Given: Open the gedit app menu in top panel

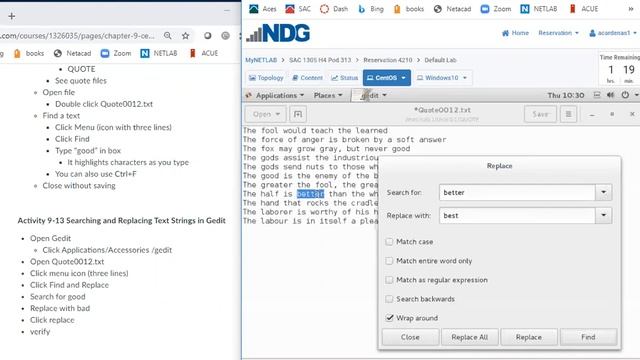Looking at the screenshot, I should coord(369,96).
